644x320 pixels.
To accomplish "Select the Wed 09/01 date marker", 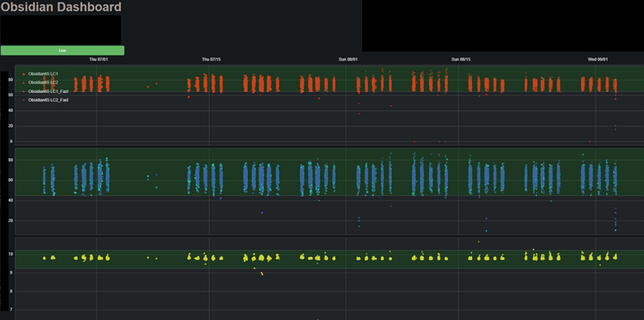I will [x=597, y=59].
